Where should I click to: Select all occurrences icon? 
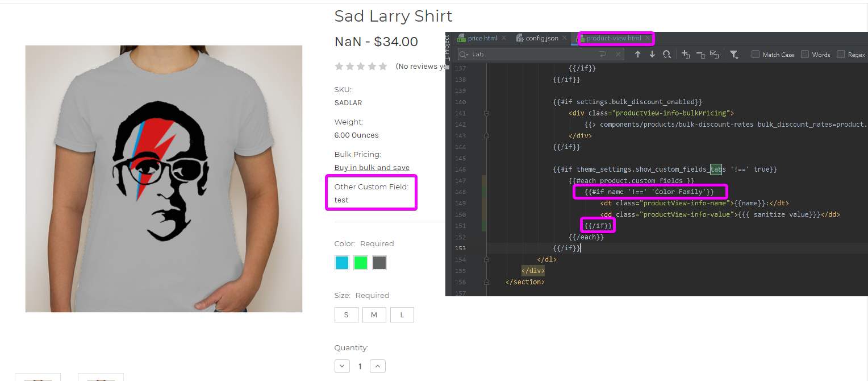point(715,54)
